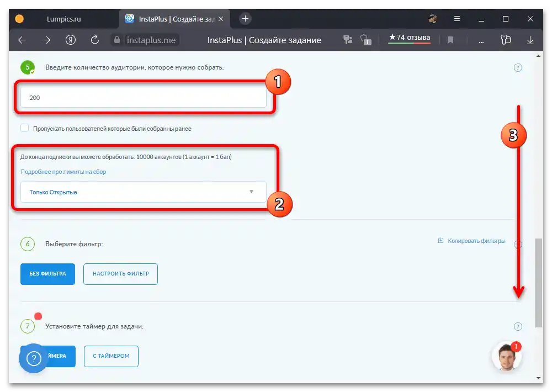Click the padlock site security icon
Image resolution: width=552 pixels, height=392 pixels.
[x=117, y=40]
